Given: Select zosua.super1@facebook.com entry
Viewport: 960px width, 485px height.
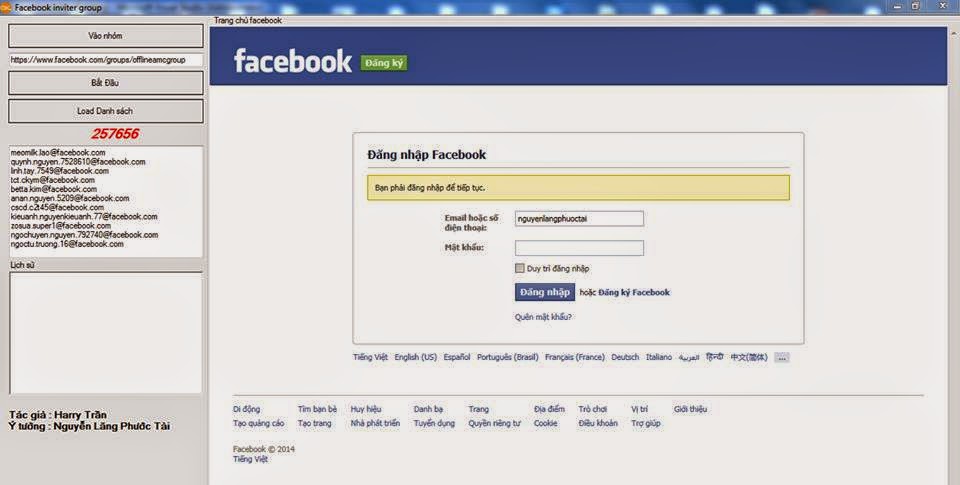Looking at the screenshot, I should pos(61,225).
